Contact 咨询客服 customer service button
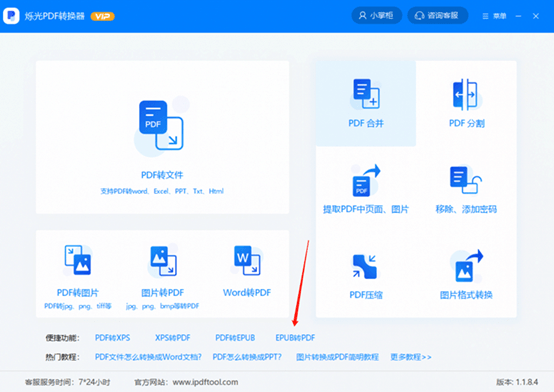Screen dimensions: 554x392 pyautogui.click(x=437, y=16)
